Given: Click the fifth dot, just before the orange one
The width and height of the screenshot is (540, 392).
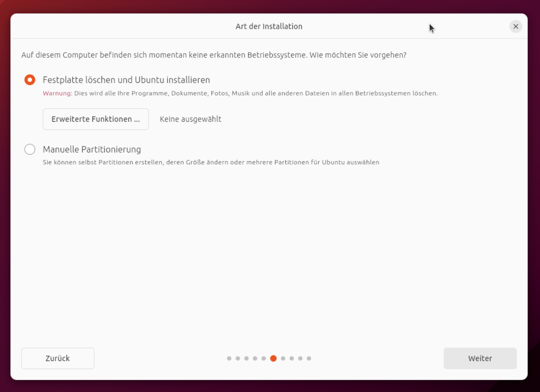Looking at the screenshot, I should coord(264,358).
